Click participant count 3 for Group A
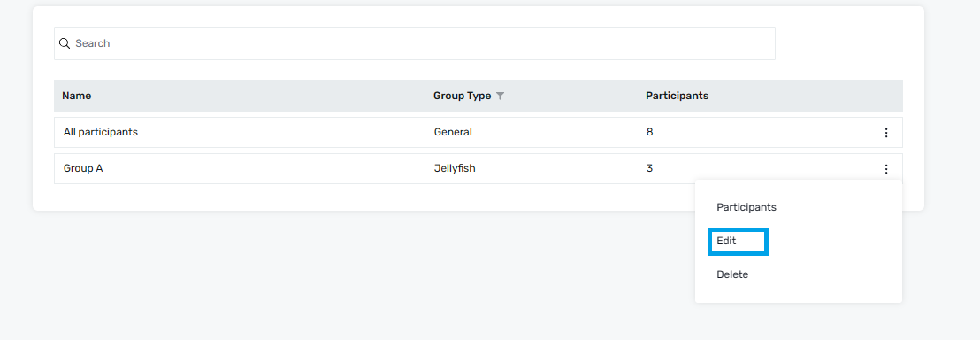980x340 pixels. click(650, 168)
